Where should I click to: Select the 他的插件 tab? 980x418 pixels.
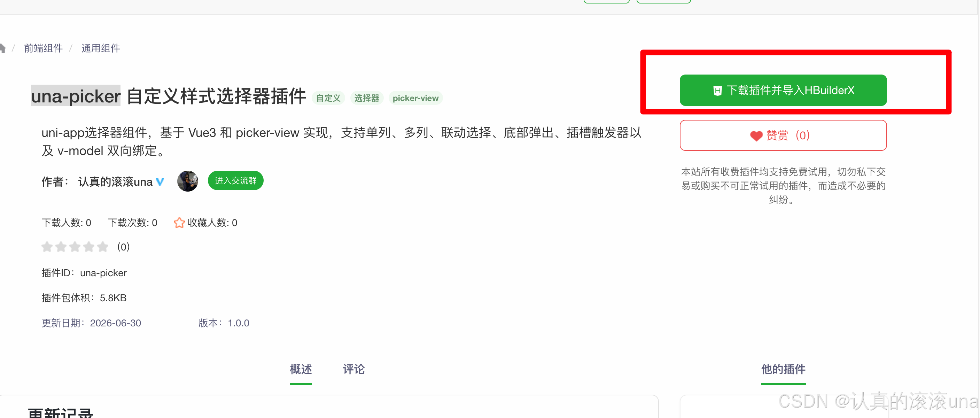pyautogui.click(x=783, y=369)
